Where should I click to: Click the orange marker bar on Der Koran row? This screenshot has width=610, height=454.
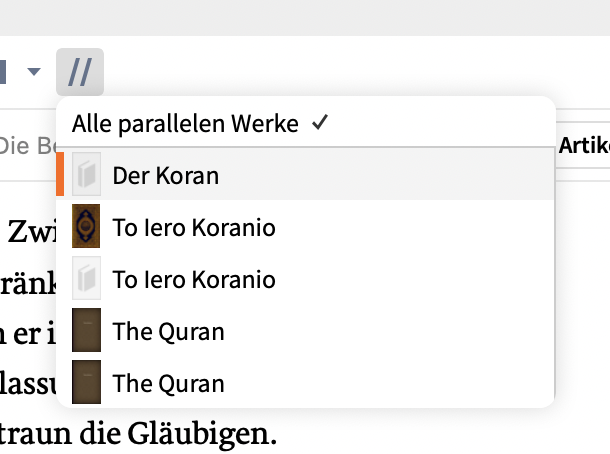click(x=60, y=174)
